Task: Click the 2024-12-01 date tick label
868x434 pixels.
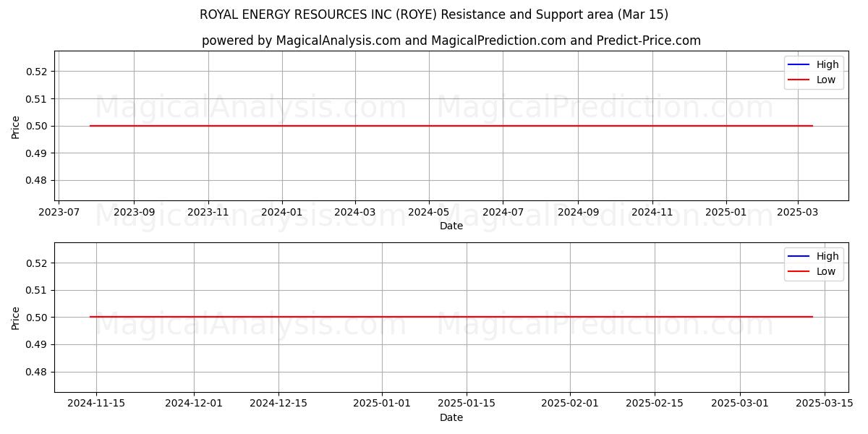Action: click(194, 404)
